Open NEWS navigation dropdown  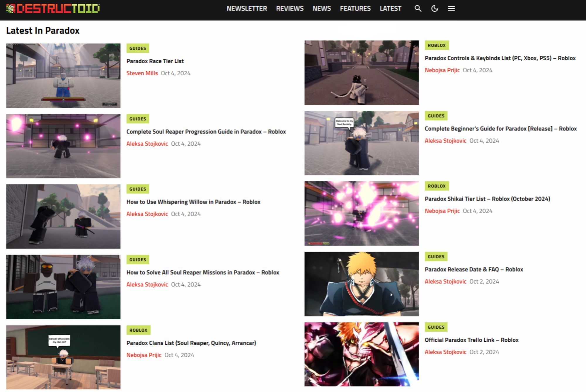[321, 8]
